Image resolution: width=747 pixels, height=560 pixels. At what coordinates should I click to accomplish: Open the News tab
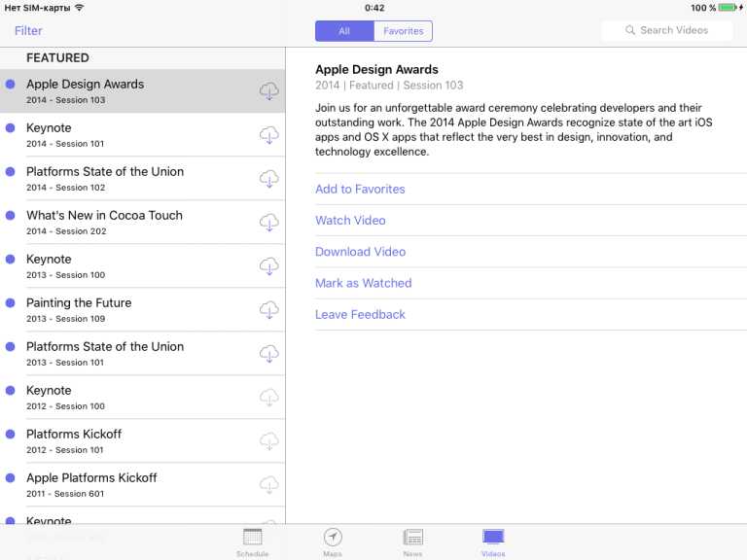point(412,542)
